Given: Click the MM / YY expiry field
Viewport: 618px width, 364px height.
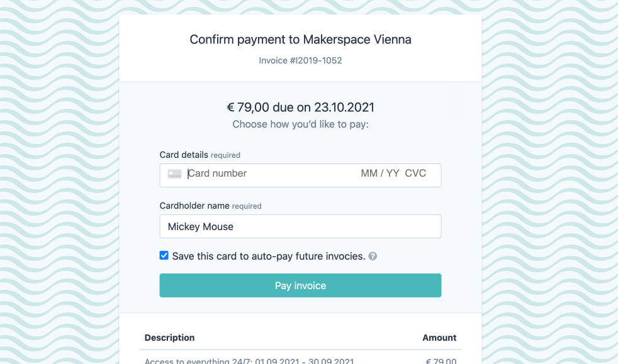Looking at the screenshot, I should [380, 174].
